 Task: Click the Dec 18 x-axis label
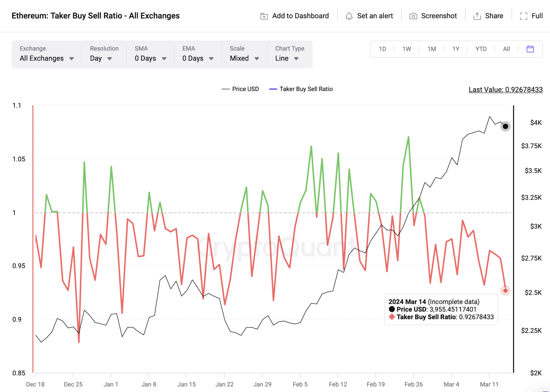point(35,384)
